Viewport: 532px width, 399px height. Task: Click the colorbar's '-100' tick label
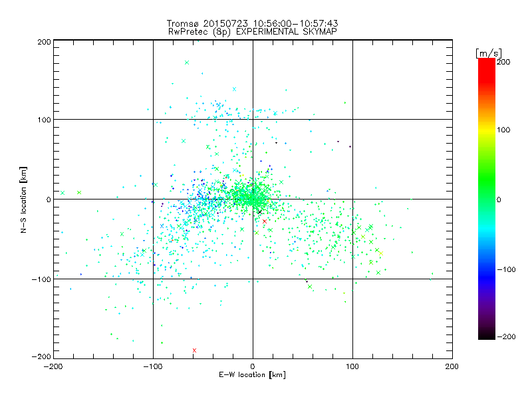(506, 269)
